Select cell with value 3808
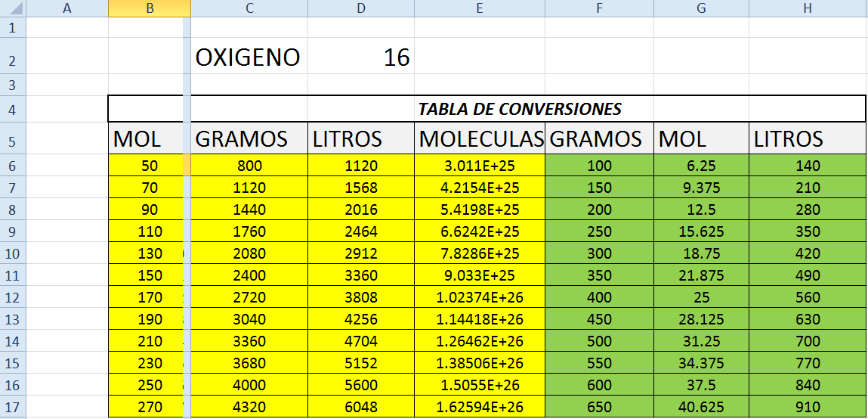This screenshot has width=868, height=419. click(x=361, y=297)
